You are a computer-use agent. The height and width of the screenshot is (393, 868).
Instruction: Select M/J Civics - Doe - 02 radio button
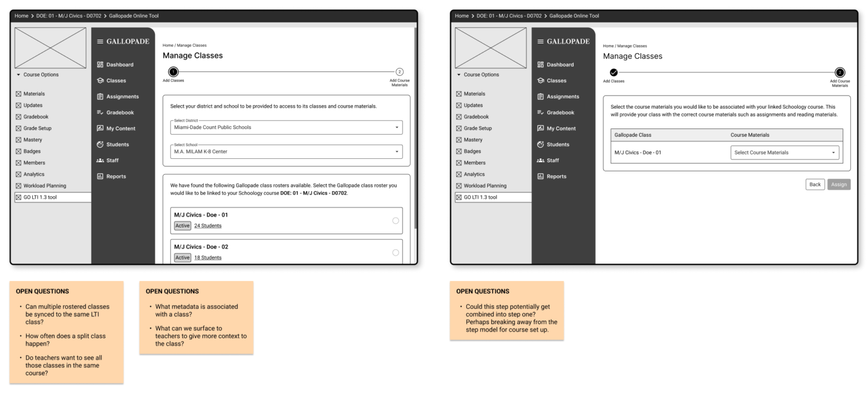[x=396, y=252]
